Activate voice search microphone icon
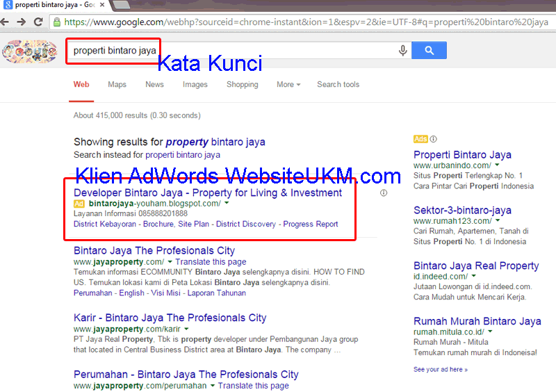 click(x=402, y=50)
